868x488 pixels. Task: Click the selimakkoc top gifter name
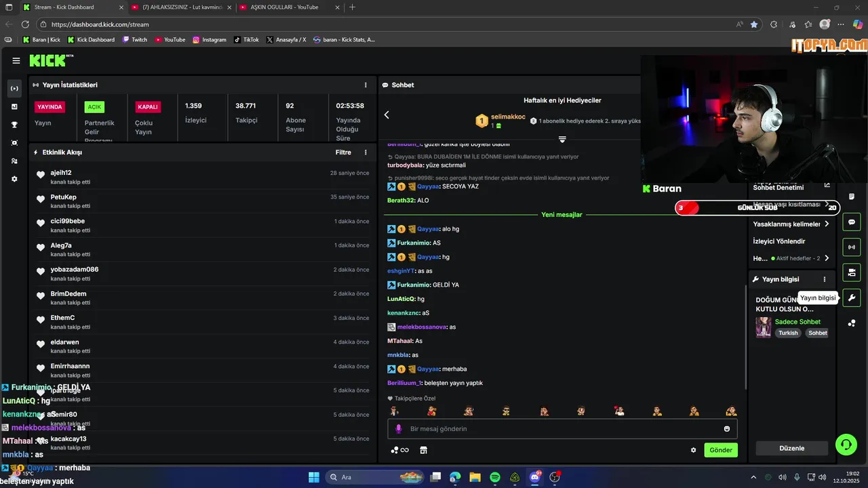(x=508, y=117)
